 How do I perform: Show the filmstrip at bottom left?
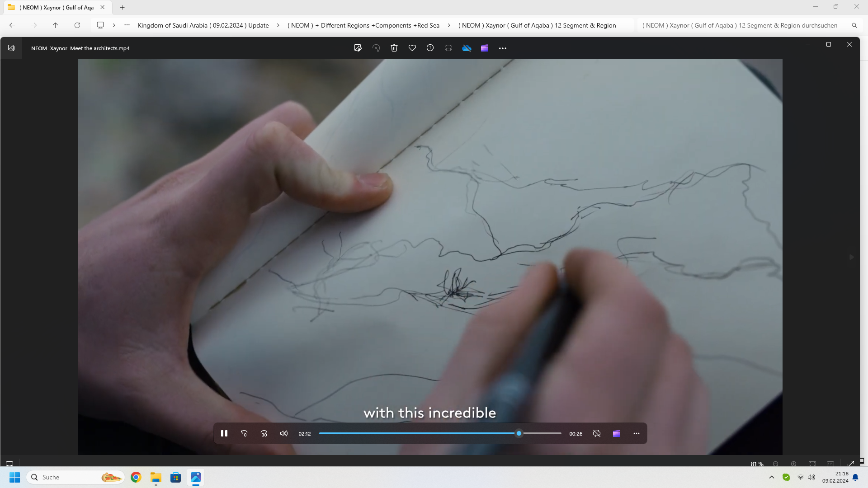coord(9,464)
